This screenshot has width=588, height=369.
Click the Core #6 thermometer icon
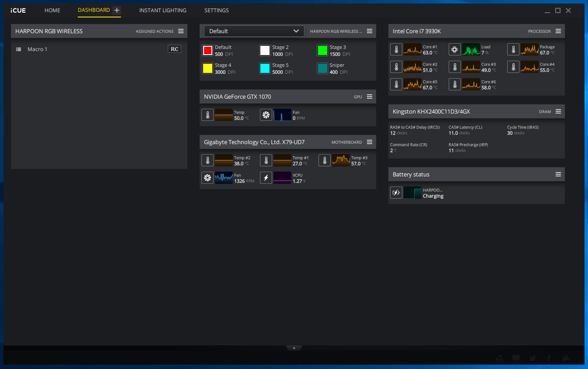pyautogui.click(x=455, y=84)
